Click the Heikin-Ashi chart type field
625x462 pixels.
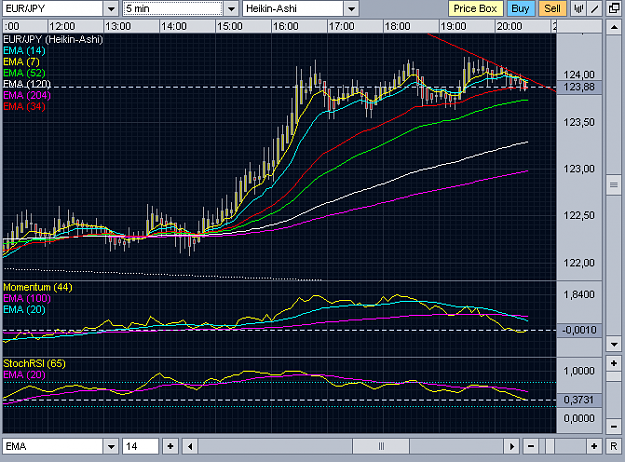(293, 9)
